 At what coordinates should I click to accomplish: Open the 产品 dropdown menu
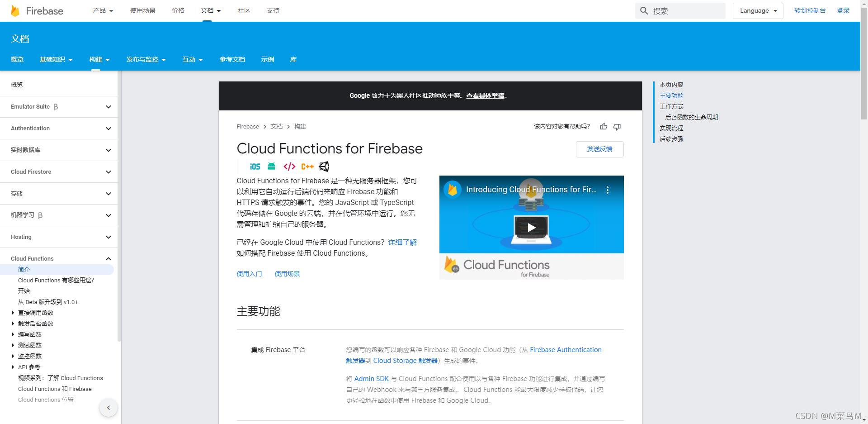click(103, 10)
